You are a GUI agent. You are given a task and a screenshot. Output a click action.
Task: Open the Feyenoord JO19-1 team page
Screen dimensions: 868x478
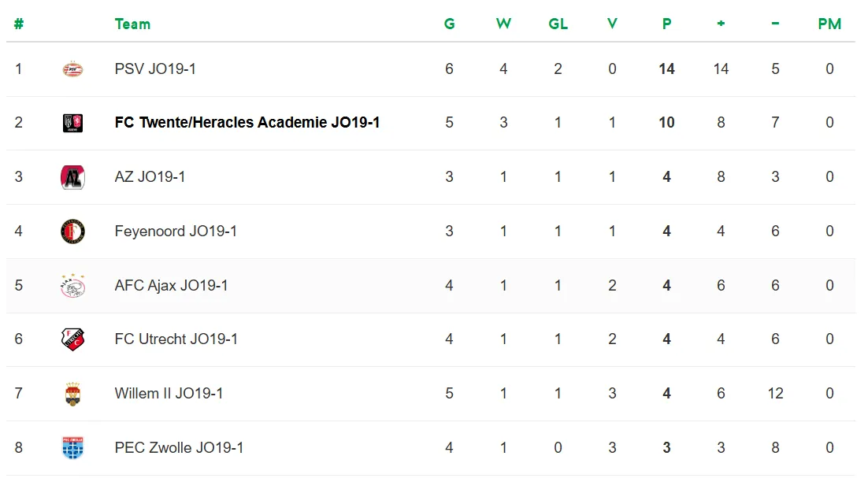coord(176,232)
